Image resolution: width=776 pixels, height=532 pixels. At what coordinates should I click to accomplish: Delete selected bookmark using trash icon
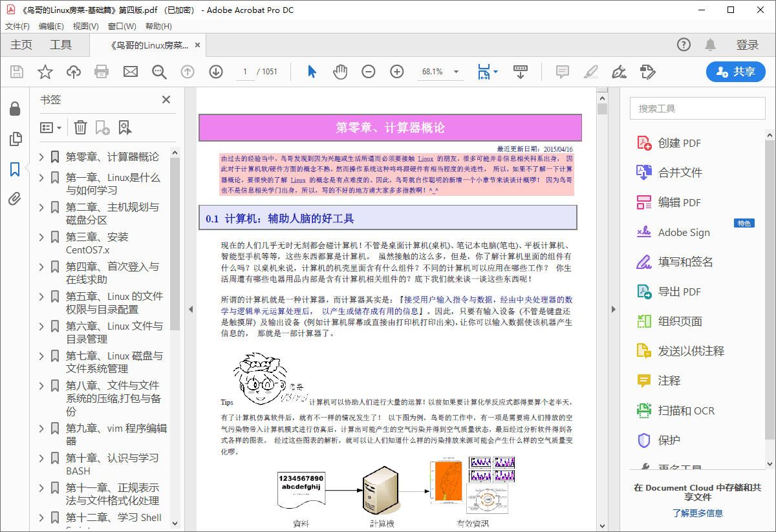coord(80,127)
